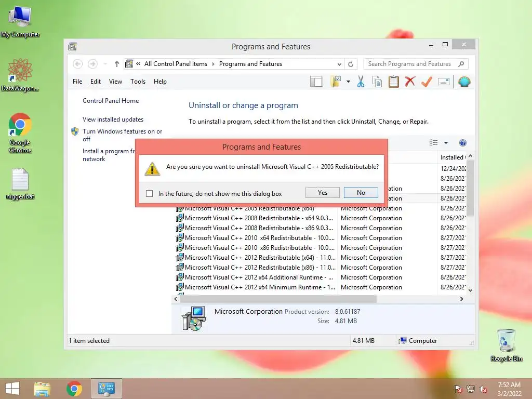Click the blue help question icon
Image resolution: width=532 pixels, height=399 pixels.
coord(462,143)
